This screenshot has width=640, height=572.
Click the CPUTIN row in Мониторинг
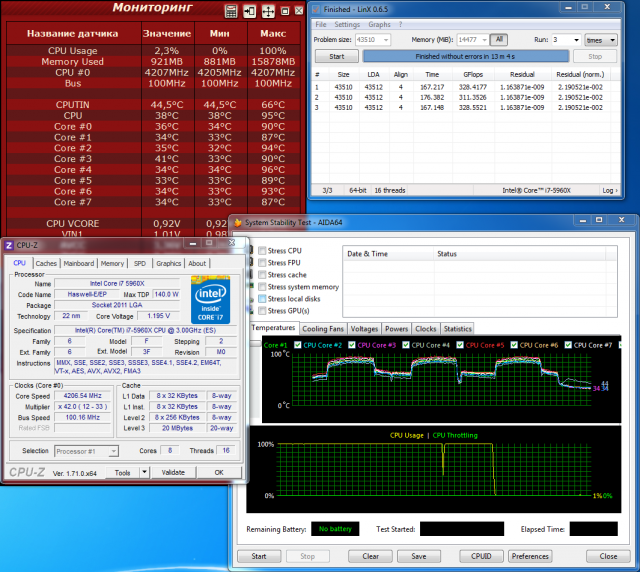pos(153,105)
